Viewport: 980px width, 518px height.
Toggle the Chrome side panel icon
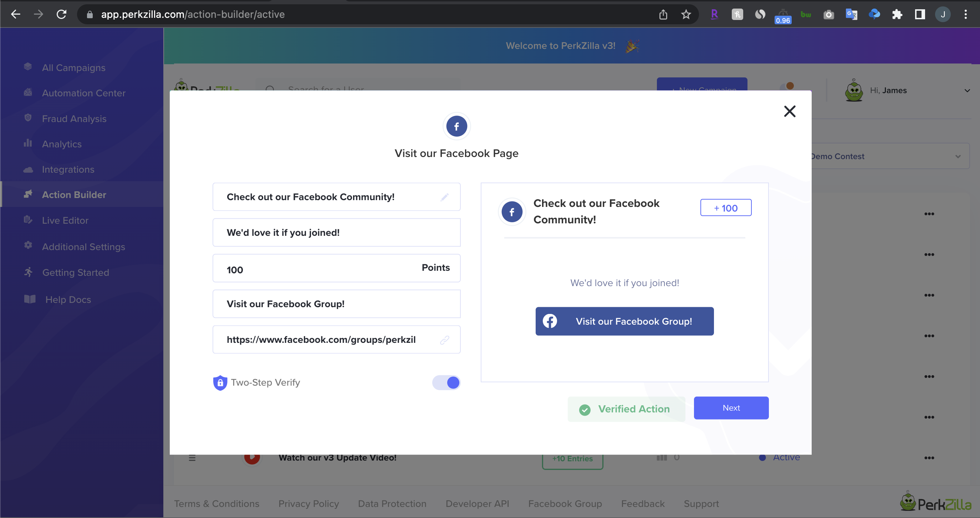[x=920, y=15]
